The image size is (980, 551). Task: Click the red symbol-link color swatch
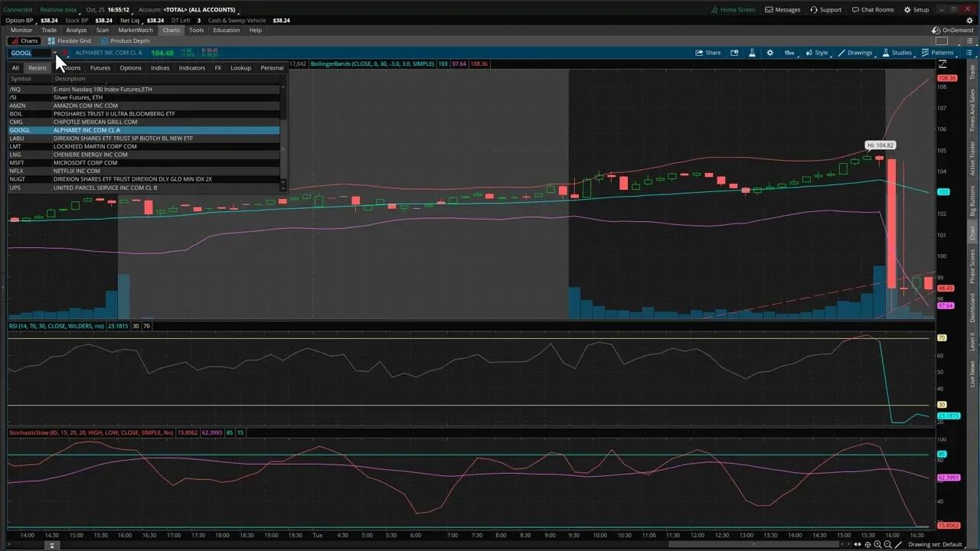click(x=65, y=52)
